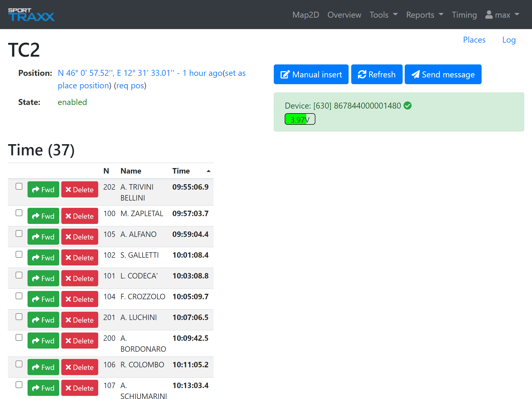532x399 pixels.
Task: Tick the checkbox beside R. COLOMBO
Action: point(19,364)
